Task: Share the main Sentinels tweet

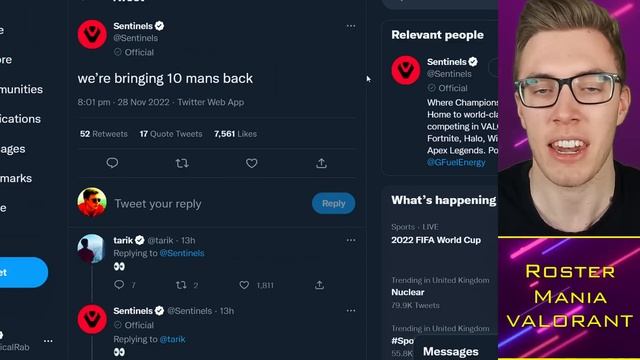Action: coord(321,163)
